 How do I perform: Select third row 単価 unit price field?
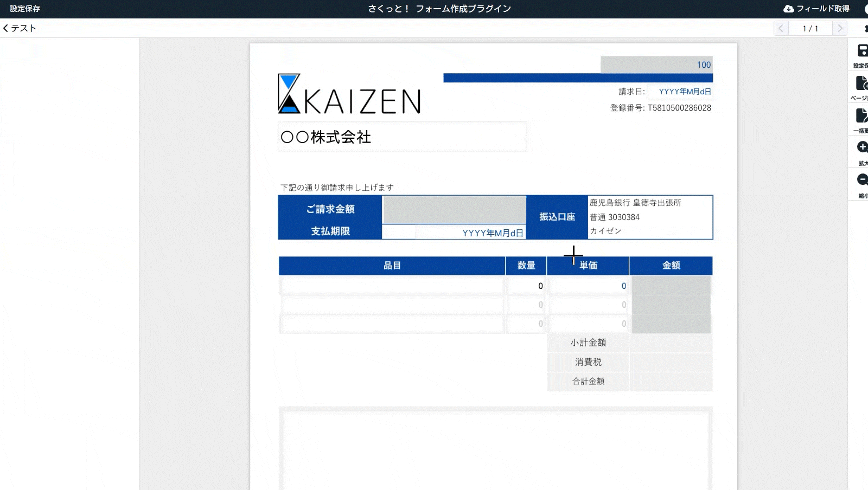point(589,324)
